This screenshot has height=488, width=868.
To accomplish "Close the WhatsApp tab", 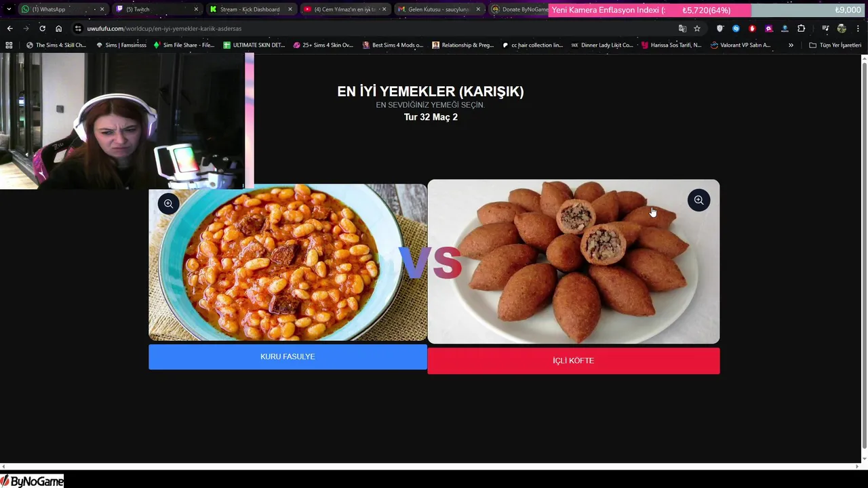I will click(x=102, y=9).
